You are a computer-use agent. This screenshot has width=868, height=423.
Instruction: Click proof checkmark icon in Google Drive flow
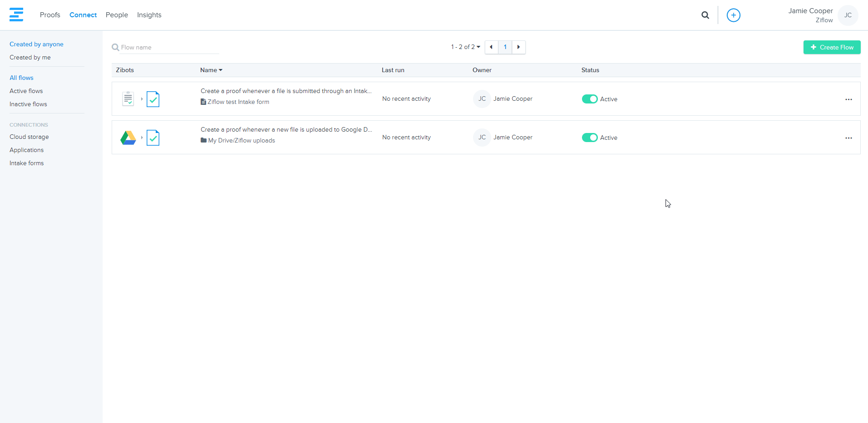click(153, 138)
